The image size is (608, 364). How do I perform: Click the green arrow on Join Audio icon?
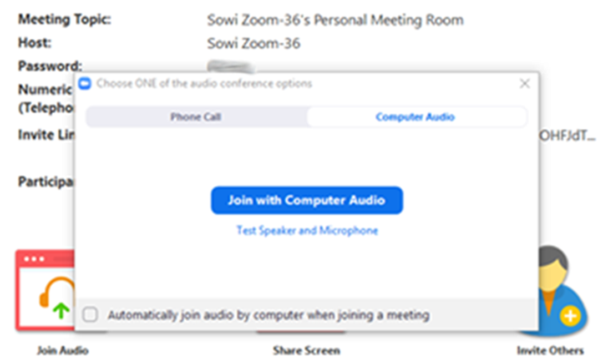pos(61,311)
